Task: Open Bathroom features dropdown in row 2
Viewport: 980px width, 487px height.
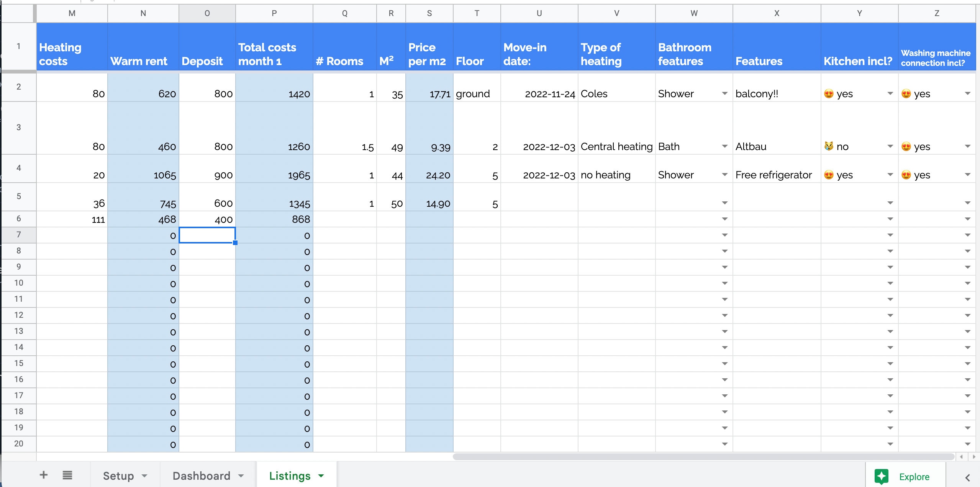Action: click(724, 93)
